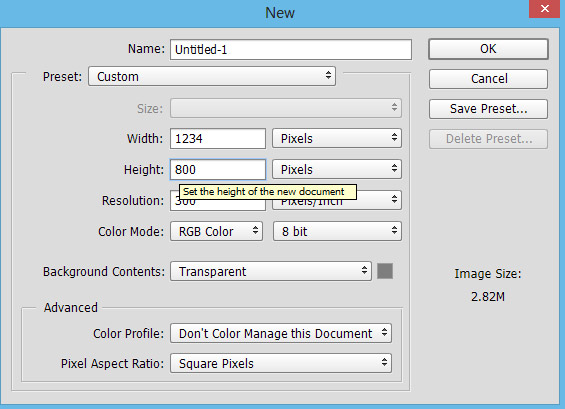Click the OK button

[488, 49]
